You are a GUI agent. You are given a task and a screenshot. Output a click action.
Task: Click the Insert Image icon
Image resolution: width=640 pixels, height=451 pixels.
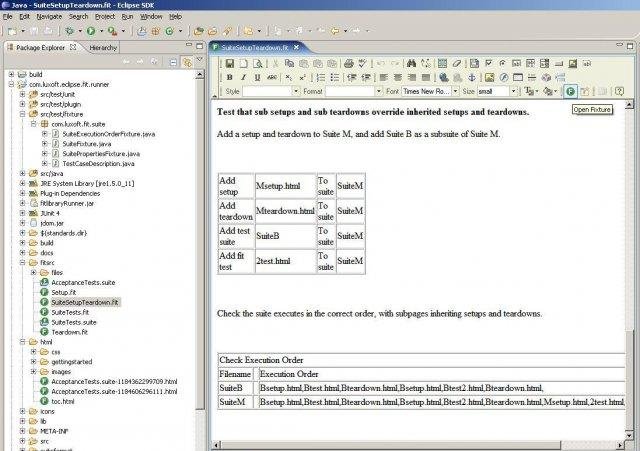coord(490,78)
